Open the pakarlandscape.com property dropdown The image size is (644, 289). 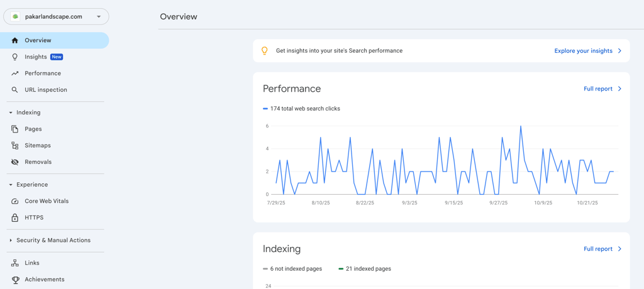click(56, 17)
